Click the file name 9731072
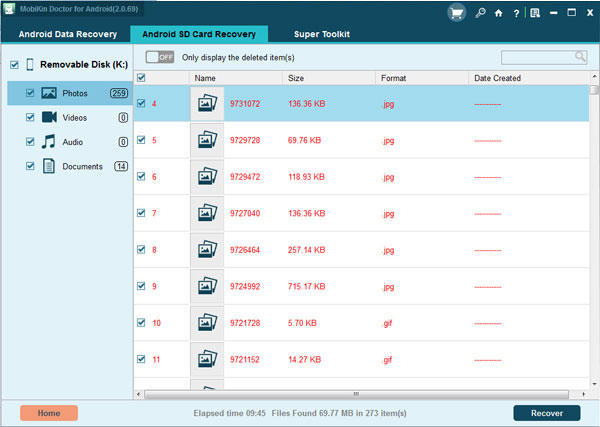 tap(245, 104)
